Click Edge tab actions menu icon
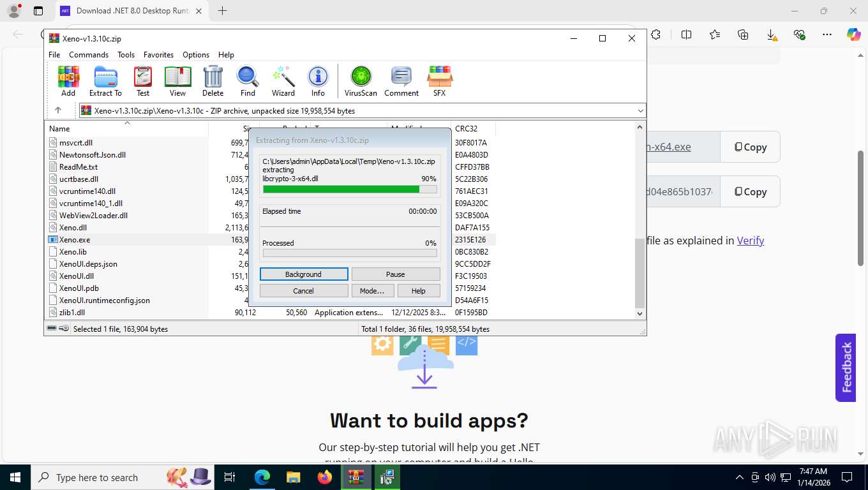Viewport: 868px width, 490px height. 38,11
